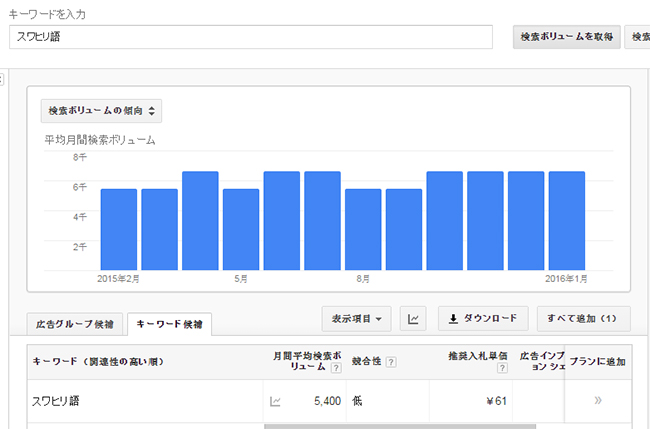The height and width of the screenshot is (429, 650).
Task: Open the 表示項目 dropdown
Action: tap(357, 319)
